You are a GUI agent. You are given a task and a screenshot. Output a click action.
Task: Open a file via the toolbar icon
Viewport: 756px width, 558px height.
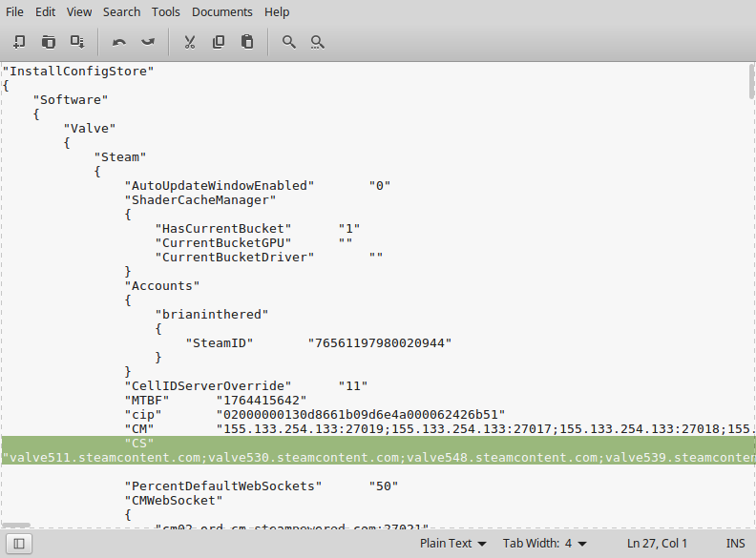[x=49, y=42]
